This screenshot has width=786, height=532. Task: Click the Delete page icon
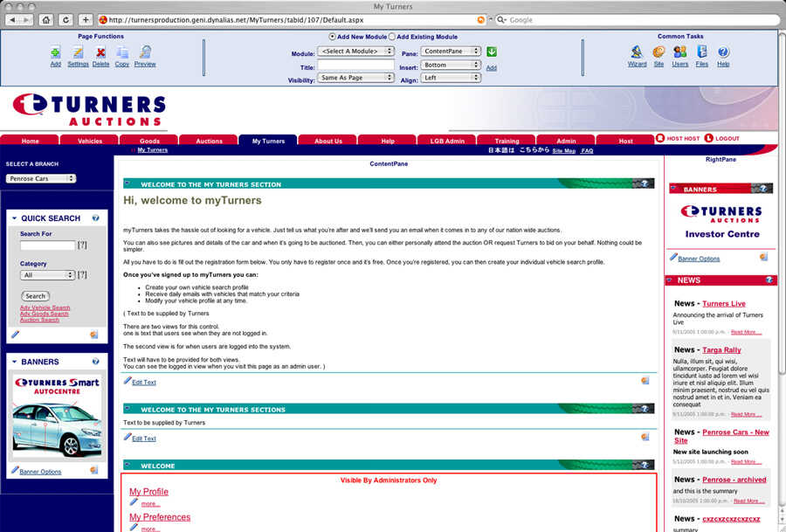point(100,52)
